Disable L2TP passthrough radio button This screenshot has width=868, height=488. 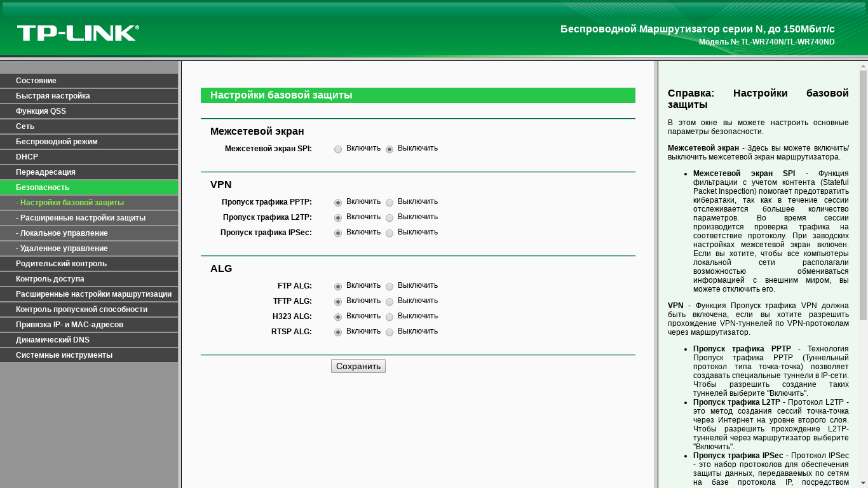tap(390, 218)
